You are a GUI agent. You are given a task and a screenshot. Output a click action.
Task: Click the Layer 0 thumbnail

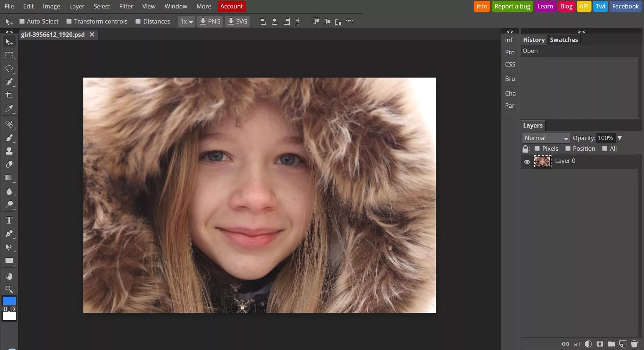[x=543, y=161]
